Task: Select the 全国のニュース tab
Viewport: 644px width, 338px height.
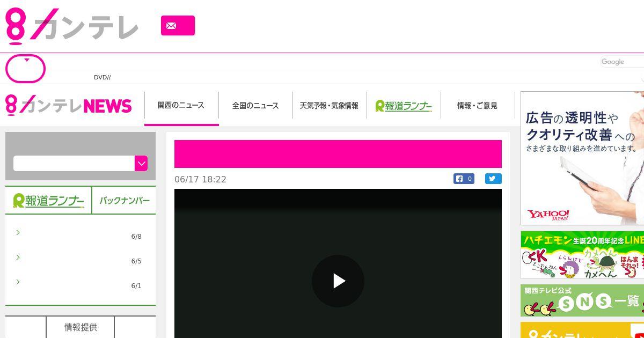Action: pos(255,106)
